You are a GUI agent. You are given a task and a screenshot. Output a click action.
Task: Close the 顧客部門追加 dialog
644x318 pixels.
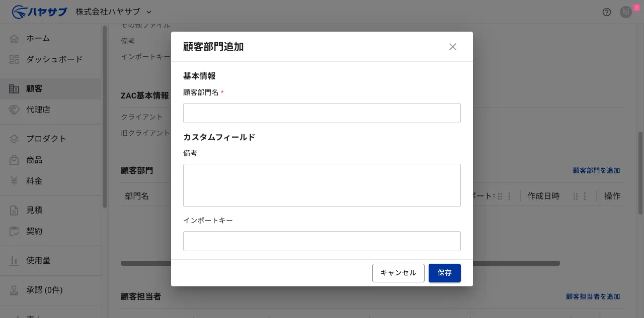(453, 47)
